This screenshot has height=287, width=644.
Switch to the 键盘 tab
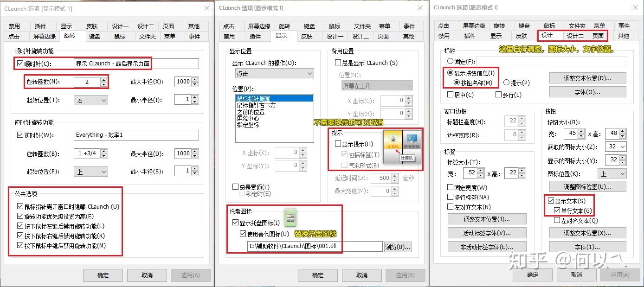pyautogui.click(x=95, y=36)
